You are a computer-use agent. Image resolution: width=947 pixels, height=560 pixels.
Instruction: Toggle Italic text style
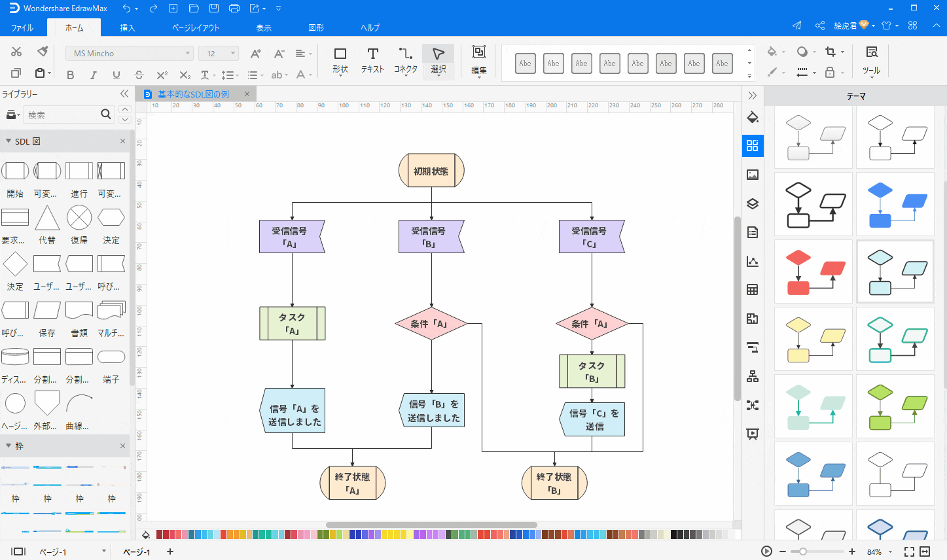click(x=94, y=75)
